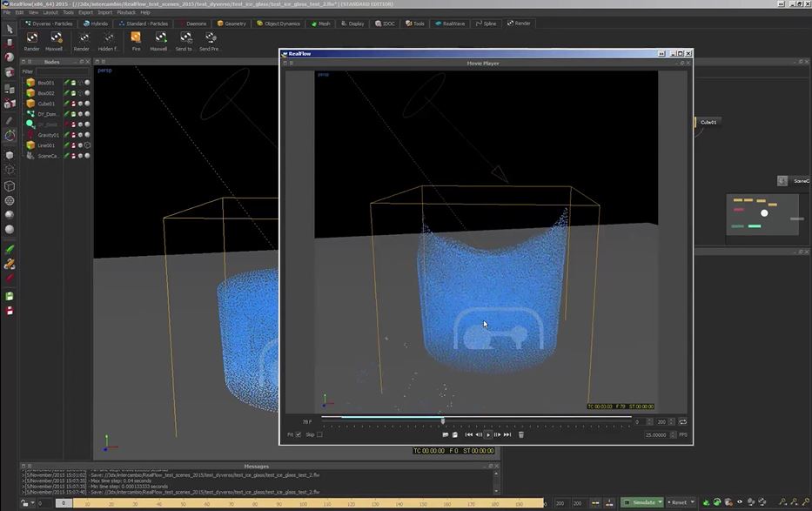Switch to the Hybrido shelf tab

[96, 24]
